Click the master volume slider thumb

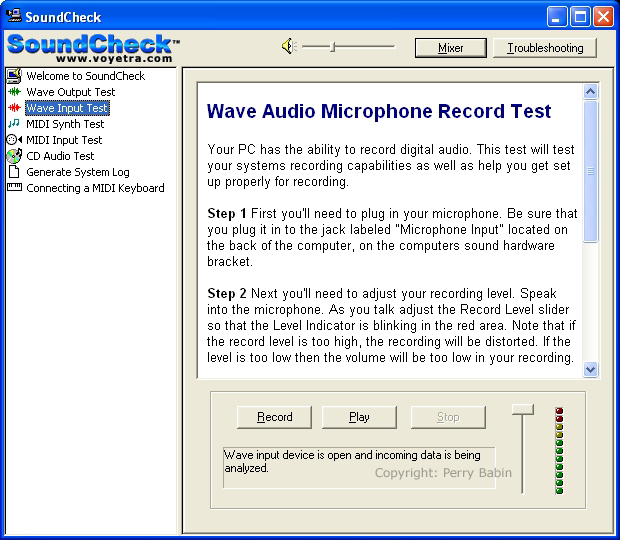point(333,47)
